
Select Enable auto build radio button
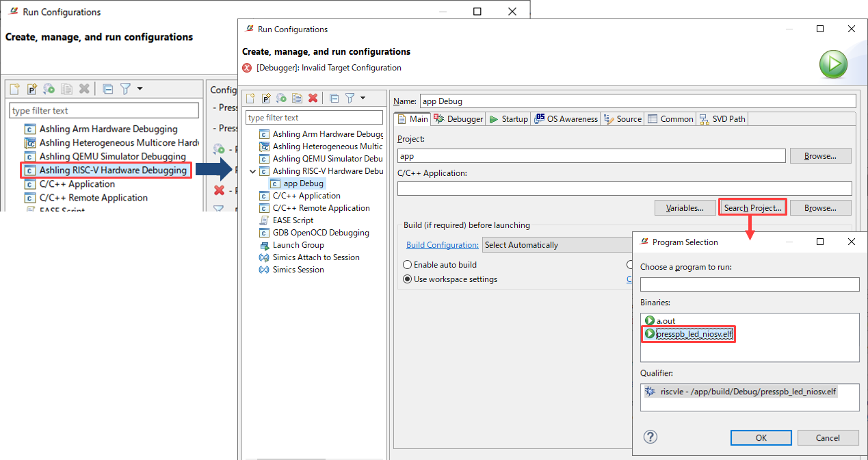pyautogui.click(x=408, y=265)
